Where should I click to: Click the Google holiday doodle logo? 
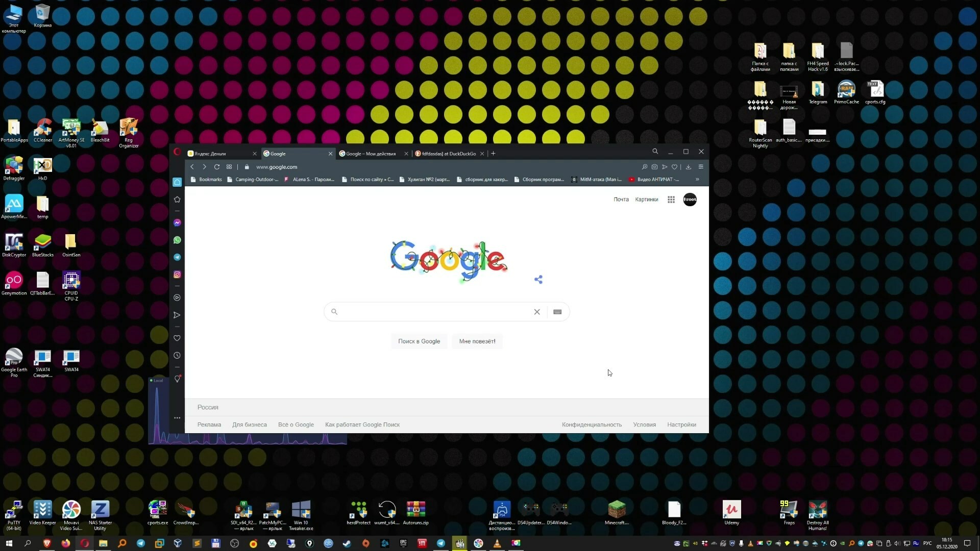pyautogui.click(x=449, y=261)
